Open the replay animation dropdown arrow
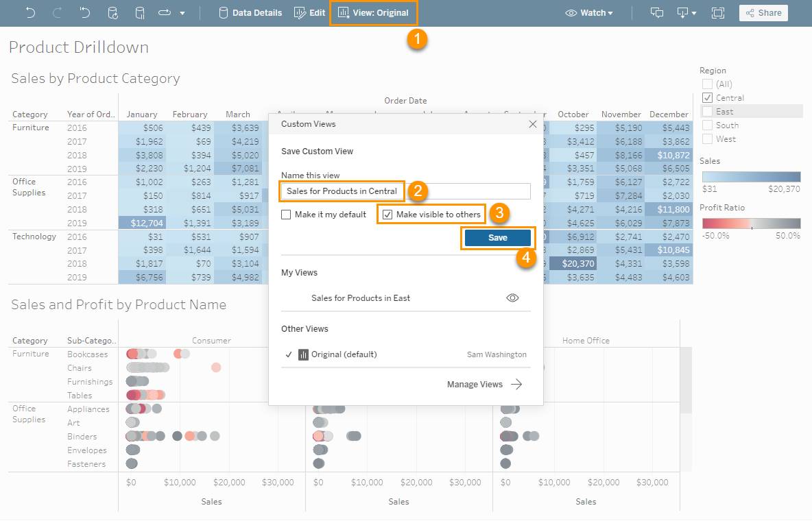The height and width of the screenshot is (521, 812). point(182,12)
